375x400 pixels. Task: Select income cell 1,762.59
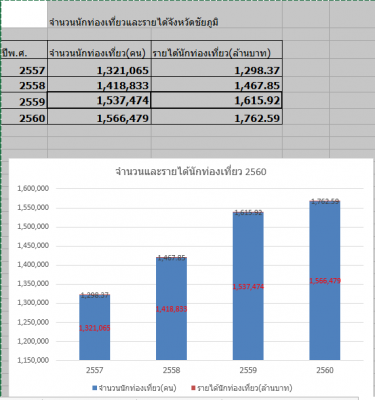click(x=217, y=117)
